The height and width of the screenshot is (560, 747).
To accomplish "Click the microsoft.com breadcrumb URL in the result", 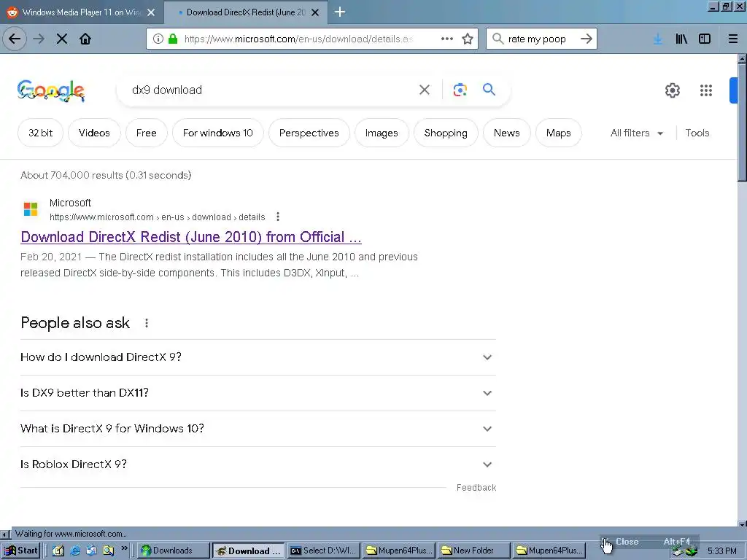I will tap(158, 217).
